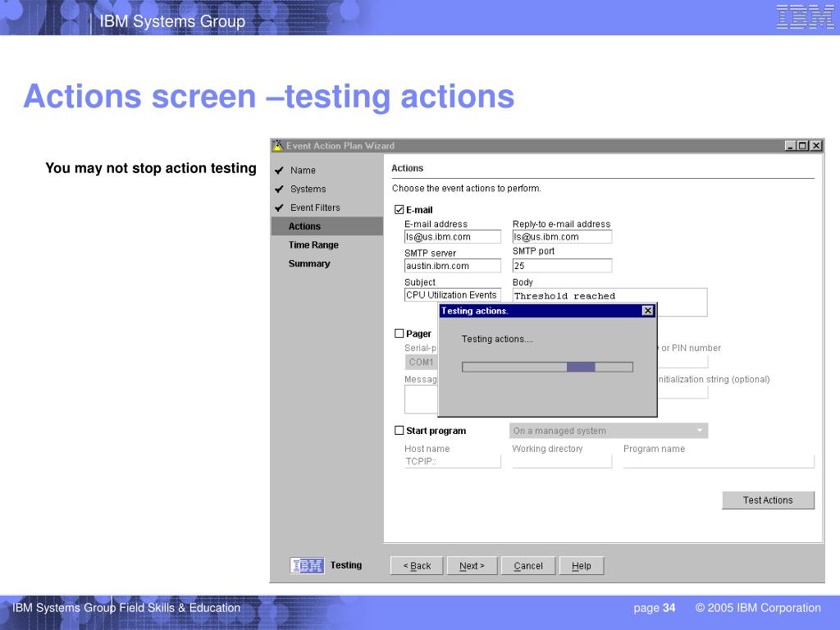The height and width of the screenshot is (630, 840).
Task: Click the Next button
Action: tap(472, 566)
